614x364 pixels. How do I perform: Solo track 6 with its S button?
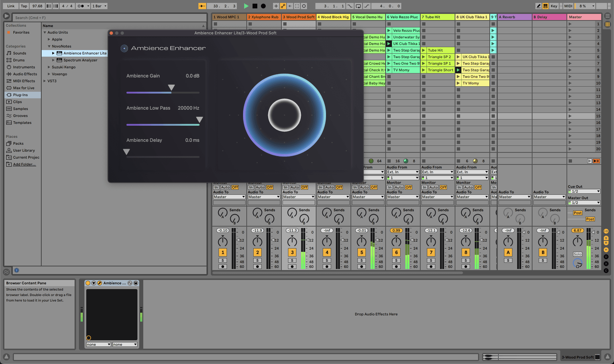396,261
